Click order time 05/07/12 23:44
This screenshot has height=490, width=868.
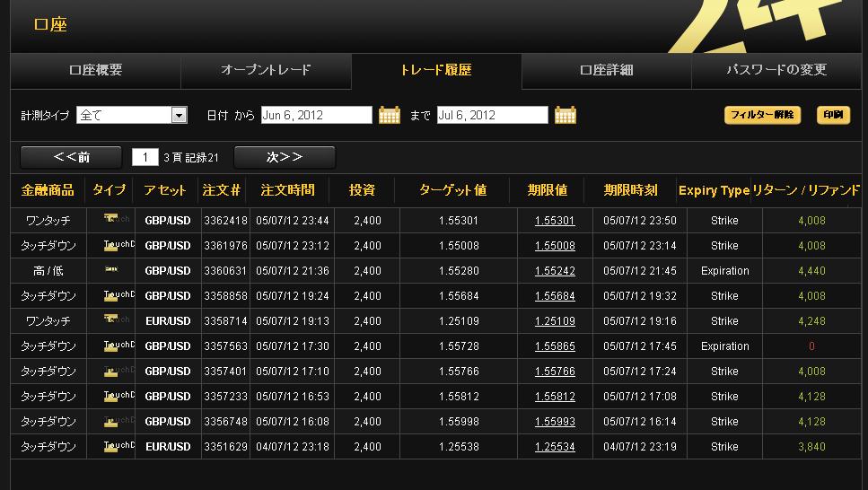coord(293,221)
